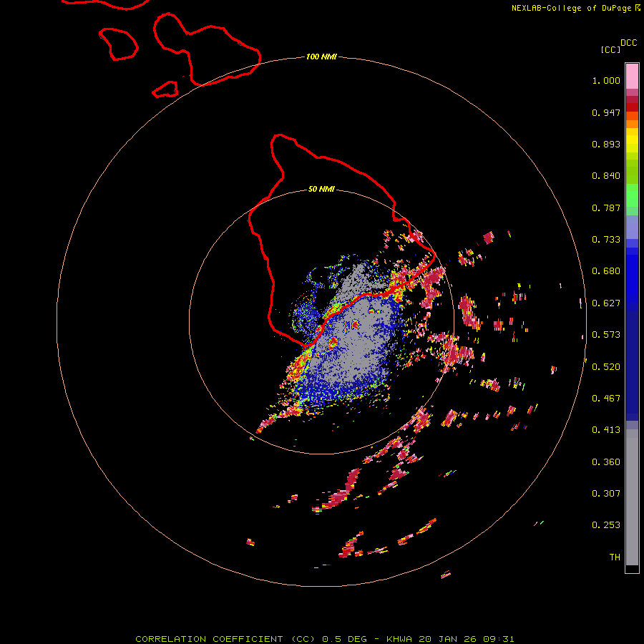Screen dimensions: 644x644
Task: Click the 20 JAN 26 date in the caption
Action: point(448,639)
